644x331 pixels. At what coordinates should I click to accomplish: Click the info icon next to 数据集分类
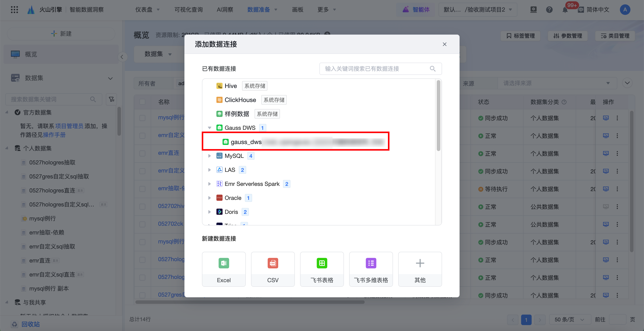[564, 102]
